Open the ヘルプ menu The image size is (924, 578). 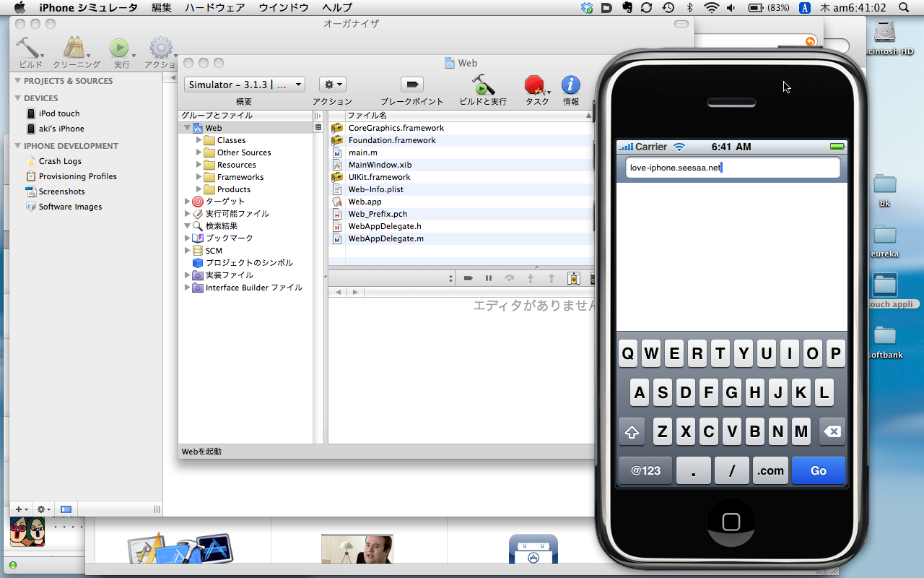point(337,8)
